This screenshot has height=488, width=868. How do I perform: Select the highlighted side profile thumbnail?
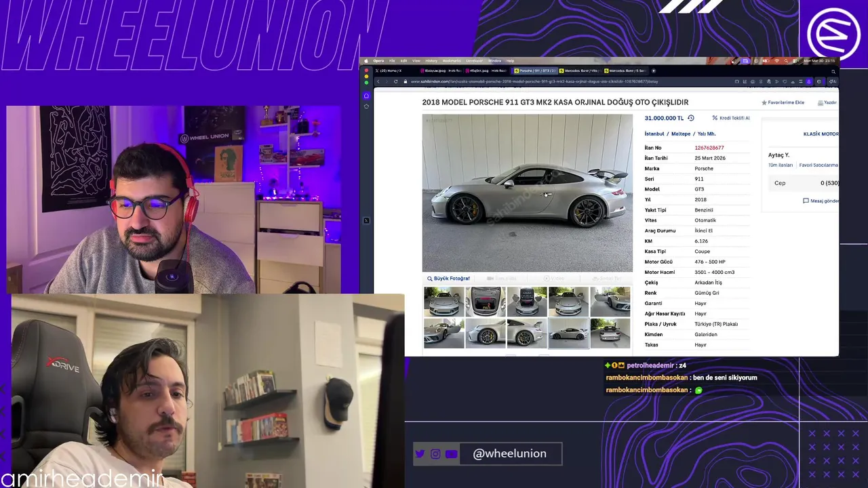[x=568, y=333]
